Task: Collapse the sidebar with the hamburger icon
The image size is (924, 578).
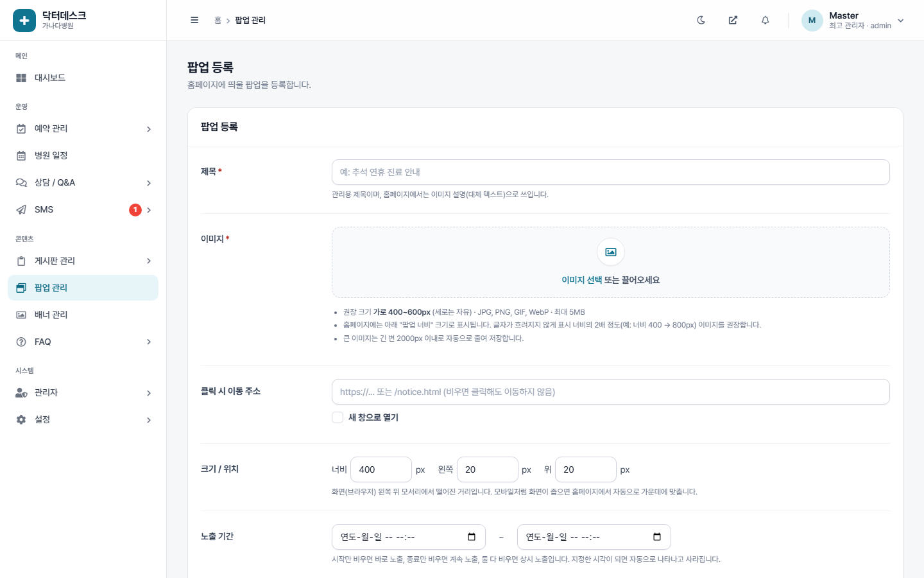Action: [x=194, y=20]
